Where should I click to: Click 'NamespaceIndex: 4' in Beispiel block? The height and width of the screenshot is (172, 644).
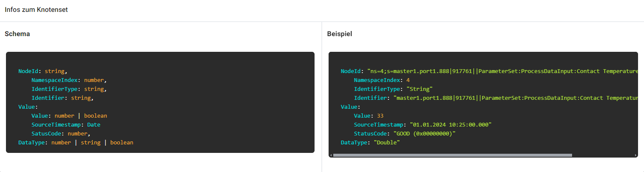[x=382, y=80]
